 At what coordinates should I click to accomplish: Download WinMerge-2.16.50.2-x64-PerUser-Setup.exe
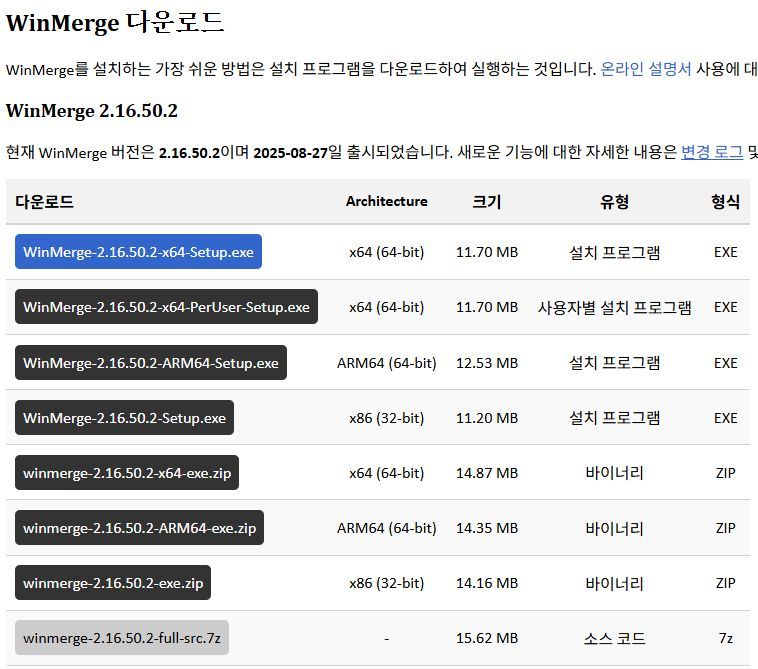166,307
